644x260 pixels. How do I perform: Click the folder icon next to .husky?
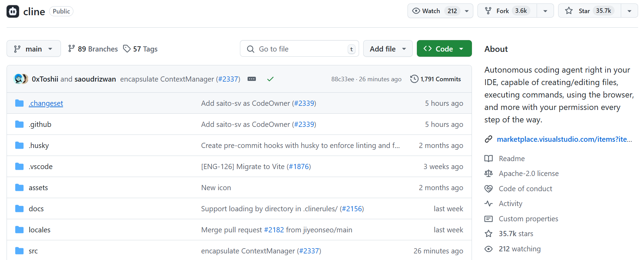coord(19,146)
